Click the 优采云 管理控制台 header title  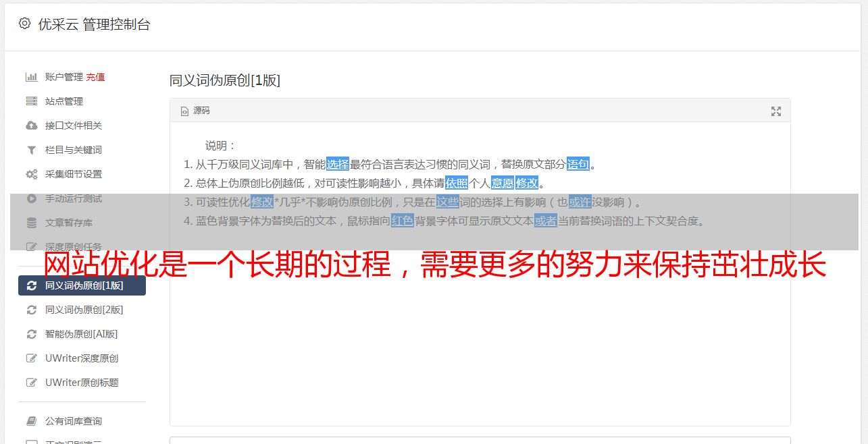[x=94, y=24]
